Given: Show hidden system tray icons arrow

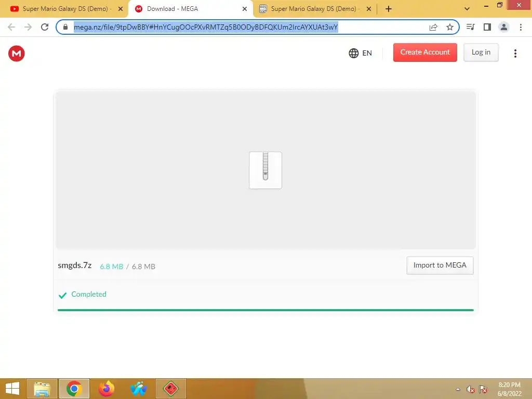Looking at the screenshot, I should [458, 389].
